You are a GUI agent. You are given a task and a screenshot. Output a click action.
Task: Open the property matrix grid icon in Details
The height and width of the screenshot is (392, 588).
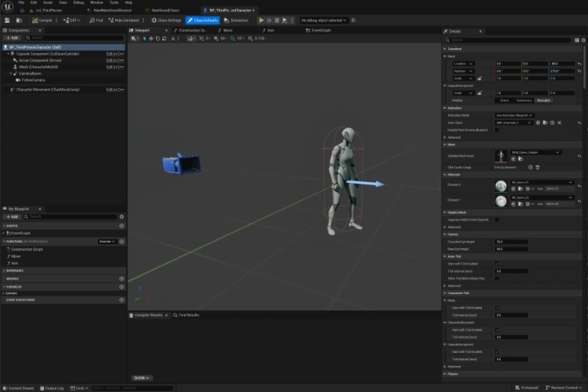577,40
